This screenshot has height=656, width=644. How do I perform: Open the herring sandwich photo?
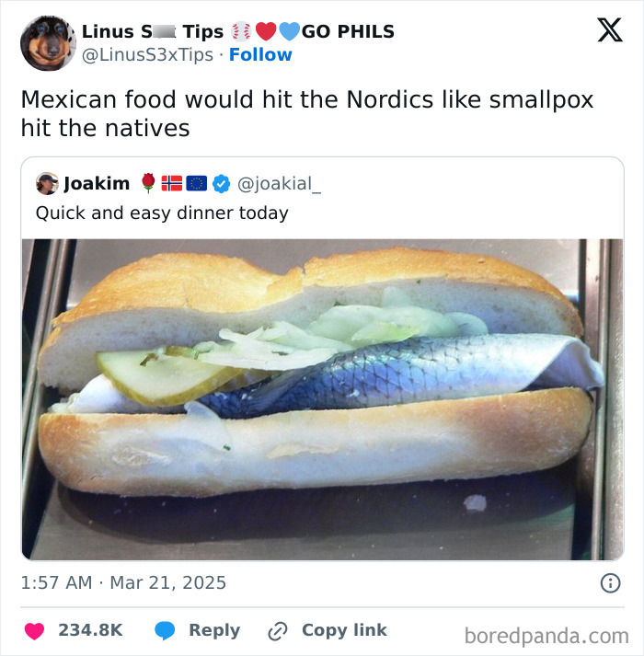click(323, 399)
